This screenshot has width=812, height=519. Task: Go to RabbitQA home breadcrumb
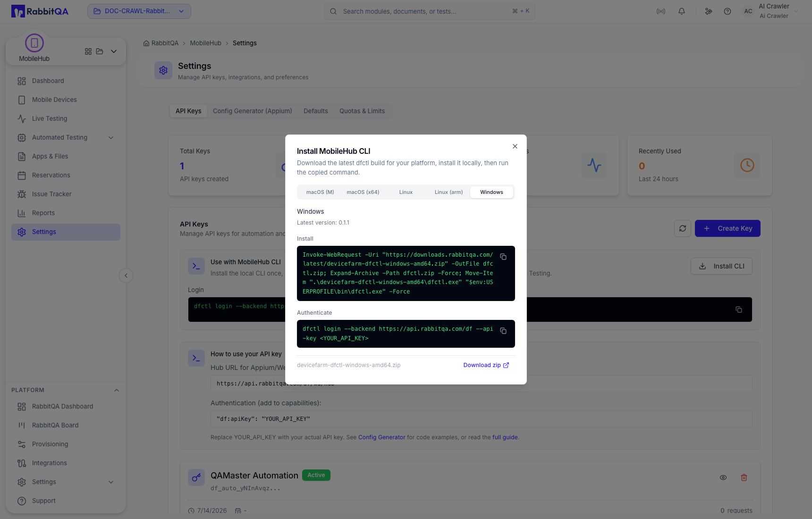pos(161,43)
